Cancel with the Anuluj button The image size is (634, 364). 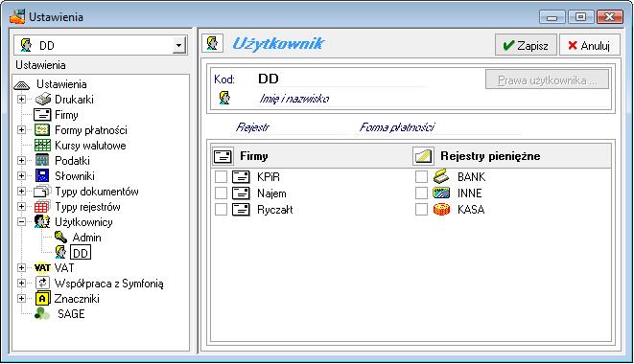(589, 45)
